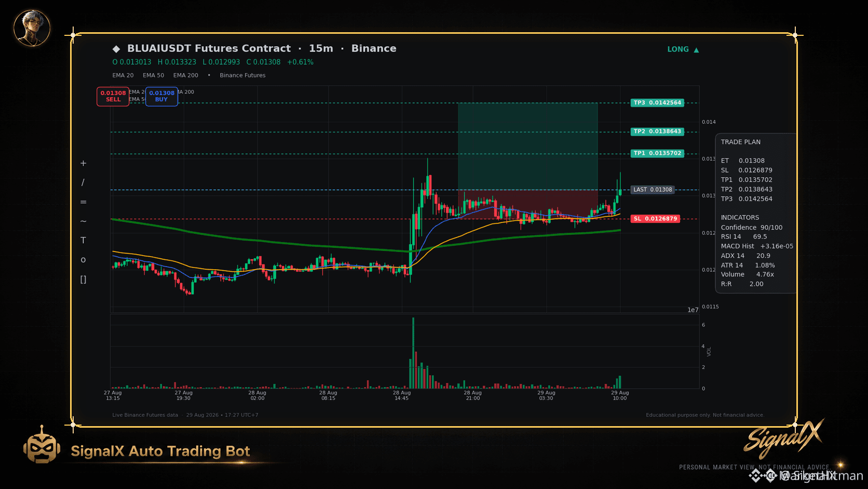Click the tallest green volume bar

click(413, 353)
